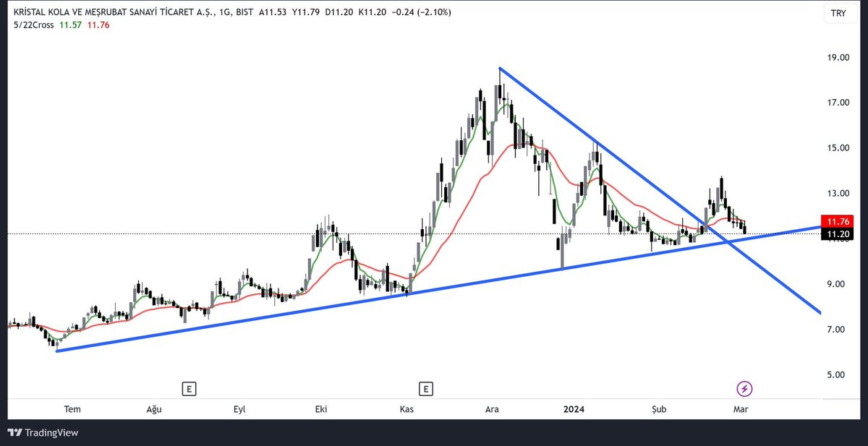The height and width of the screenshot is (446, 868).
Task: Click the Mar month label
Action: [740, 409]
